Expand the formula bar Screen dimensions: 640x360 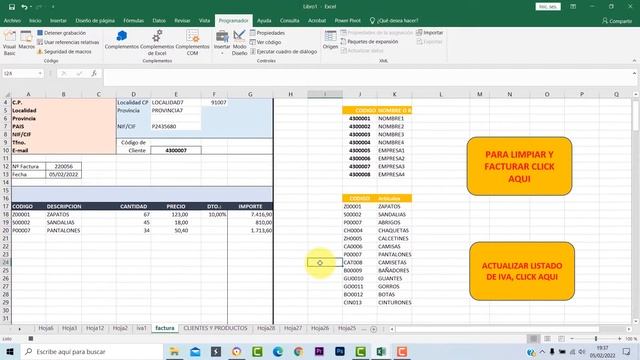pyautogui.click(x=634, y=73)
